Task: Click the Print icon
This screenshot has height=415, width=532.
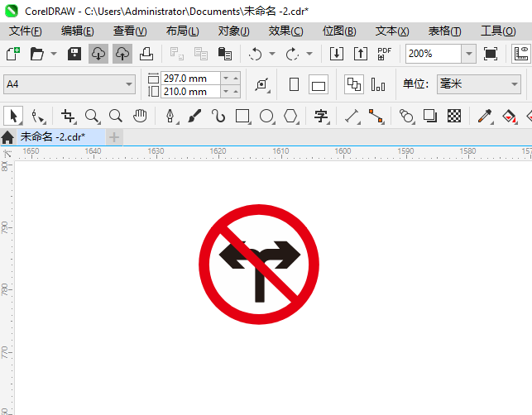Action: pyautogui.click(x=146, y=54)
